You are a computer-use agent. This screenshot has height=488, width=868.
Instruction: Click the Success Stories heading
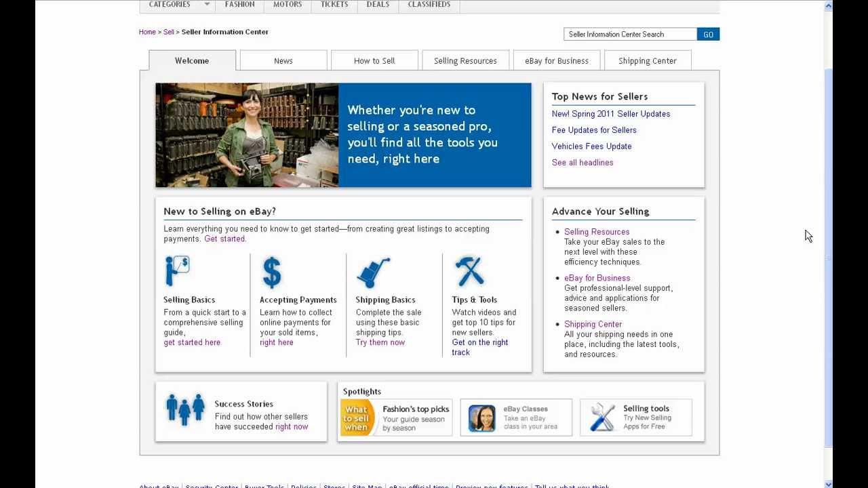point(244,404)
